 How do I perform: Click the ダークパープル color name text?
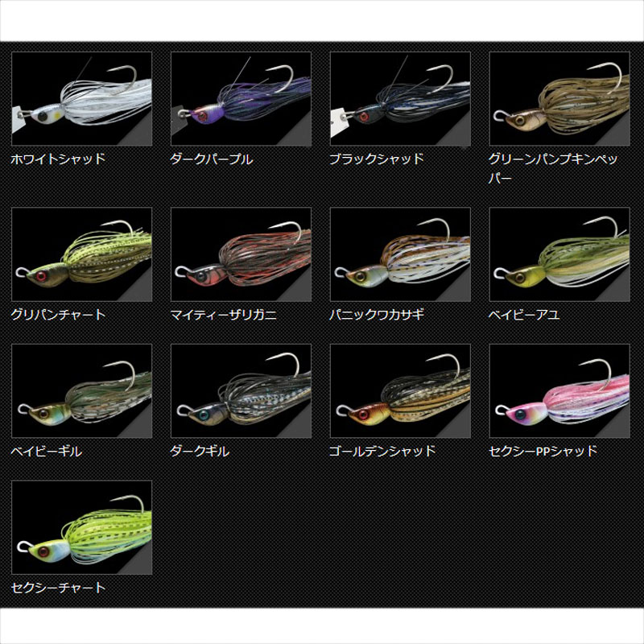[212, 159]
